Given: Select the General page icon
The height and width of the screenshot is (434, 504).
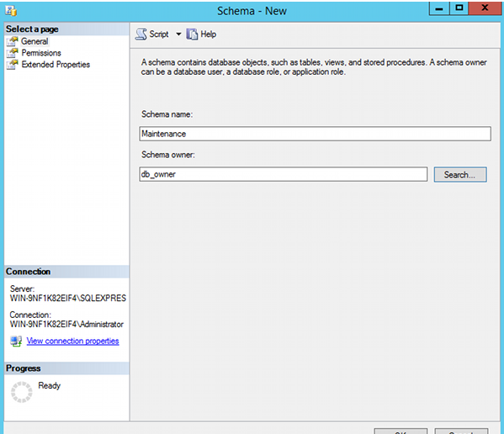Looking at the screenshot, I should coord(13,41).
